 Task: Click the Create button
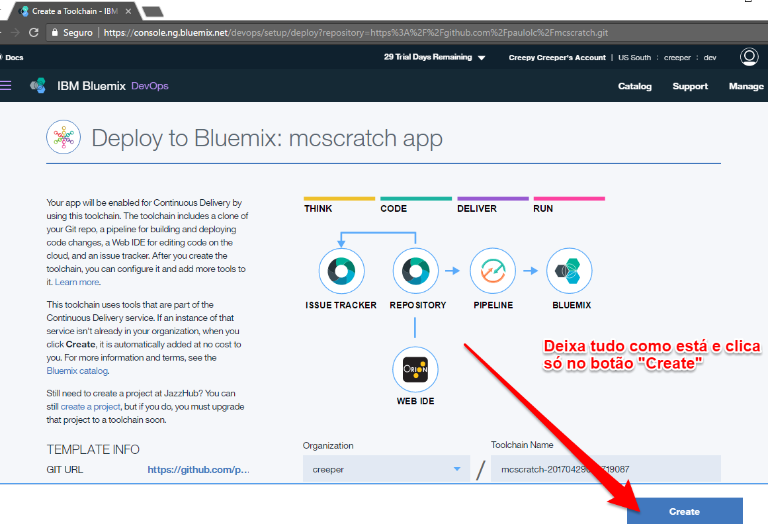point(684,511)
